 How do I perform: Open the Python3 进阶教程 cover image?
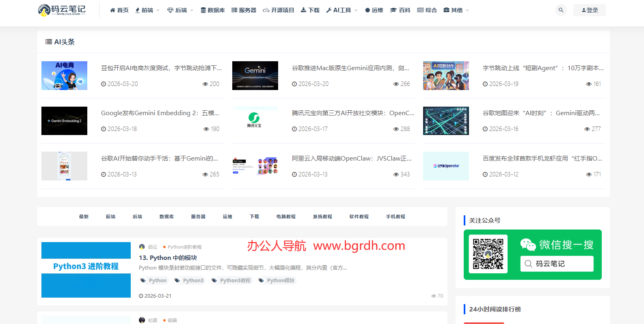86,270
